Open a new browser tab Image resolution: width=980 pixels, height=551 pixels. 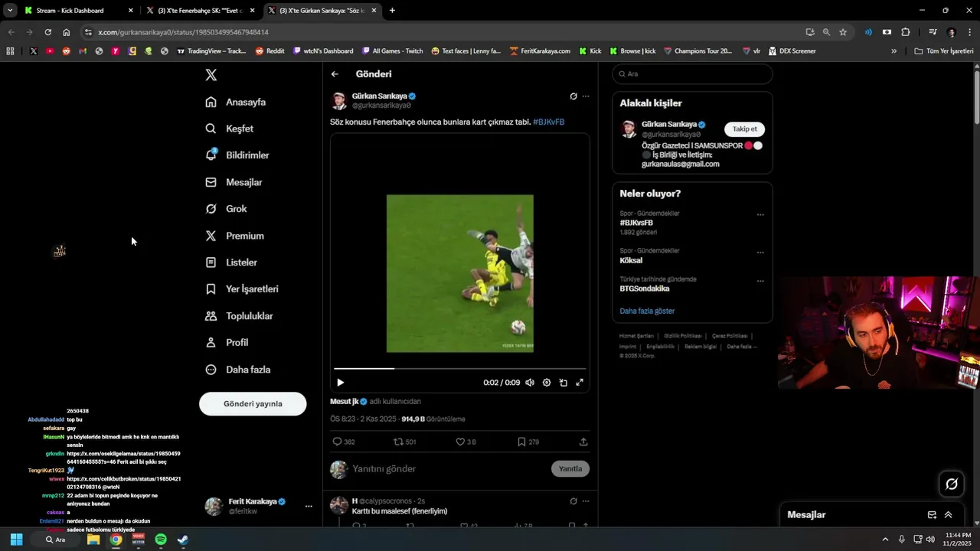pyautogui.click(x=392, y=11)
